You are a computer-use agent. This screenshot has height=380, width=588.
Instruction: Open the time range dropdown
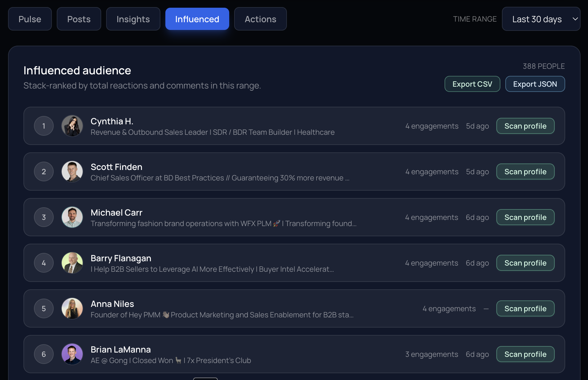point(541,19)
